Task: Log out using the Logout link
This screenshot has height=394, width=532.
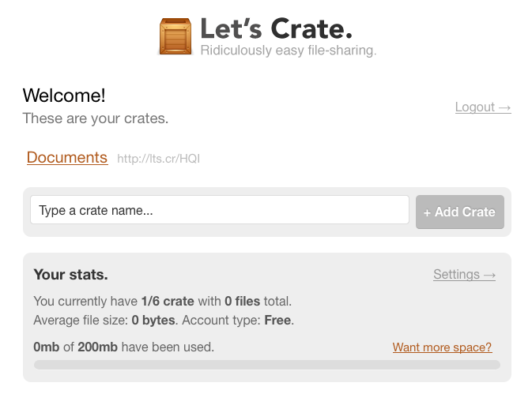Action: point(483,107)
